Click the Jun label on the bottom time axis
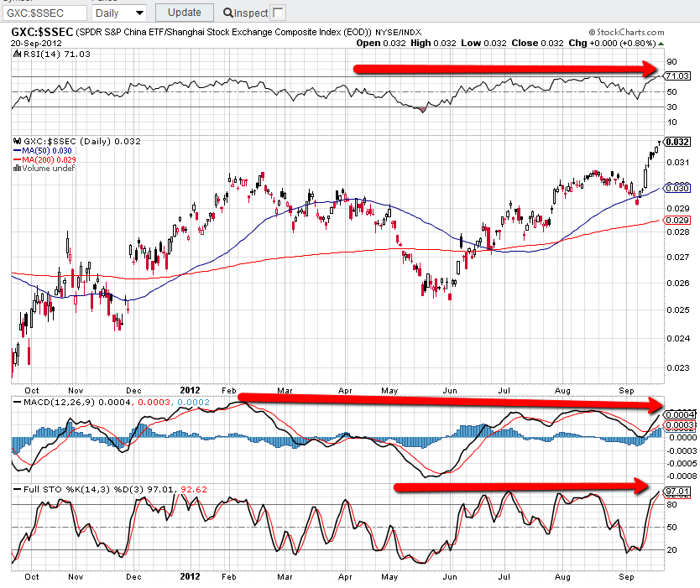Screen dimensions: 700x588 click(450, 577)
